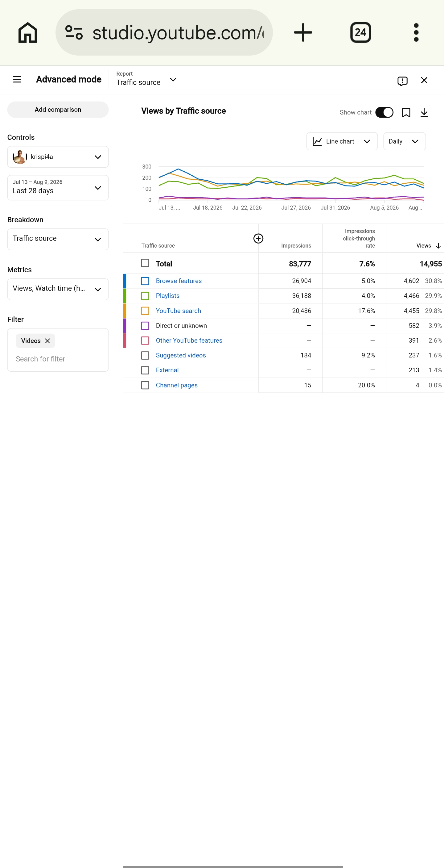Viewport: 444px width, 868px height.
Task: Add a metric column with the plus icon
Action: 258,239
